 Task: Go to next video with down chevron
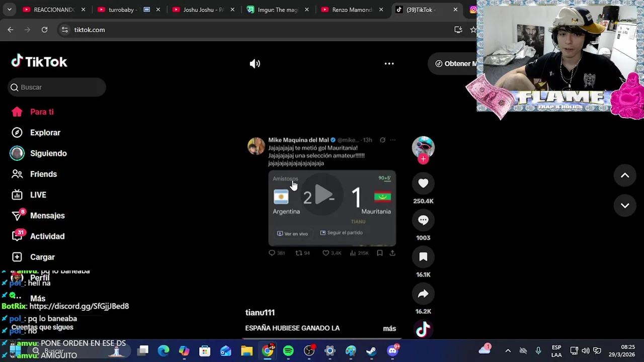pyautogui.click(x=625, y=206)
